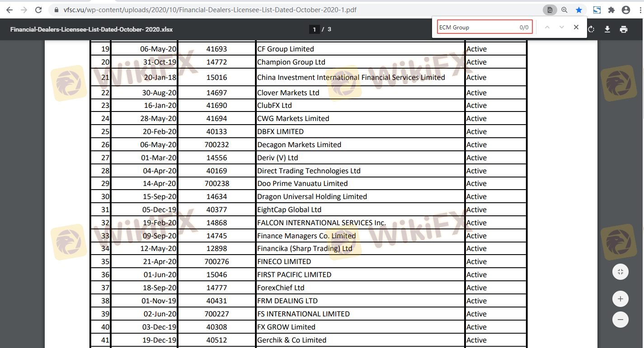Click license number 14772

pos(216,62)
